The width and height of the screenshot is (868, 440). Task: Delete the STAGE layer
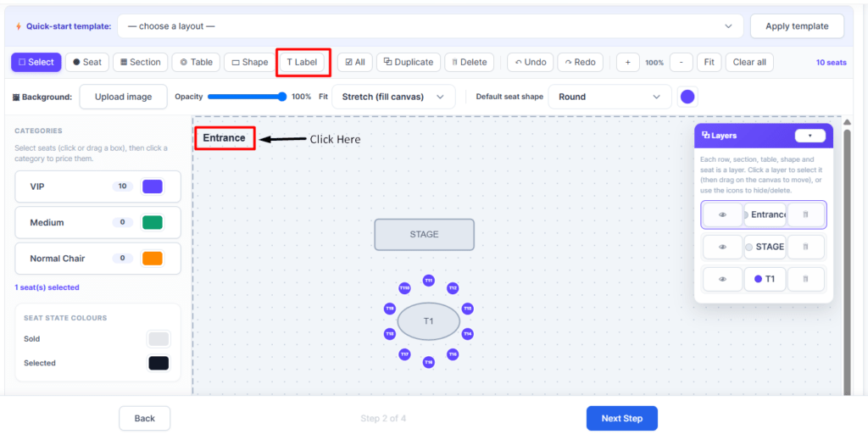[805, 247]
